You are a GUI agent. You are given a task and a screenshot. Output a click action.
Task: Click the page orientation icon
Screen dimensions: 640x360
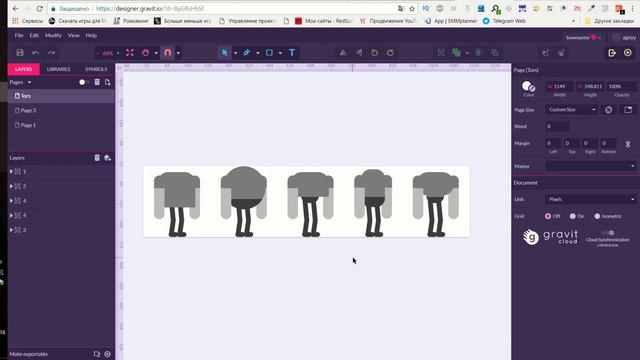tap(609, 110)
